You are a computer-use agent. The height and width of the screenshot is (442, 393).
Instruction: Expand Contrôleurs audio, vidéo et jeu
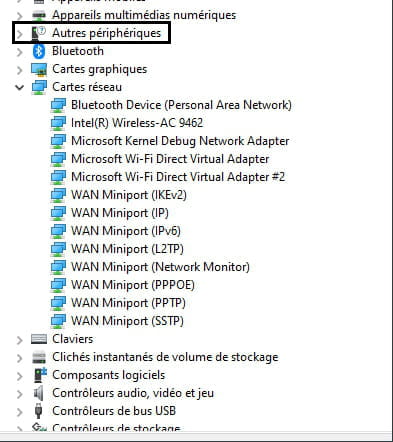point(20,393)
